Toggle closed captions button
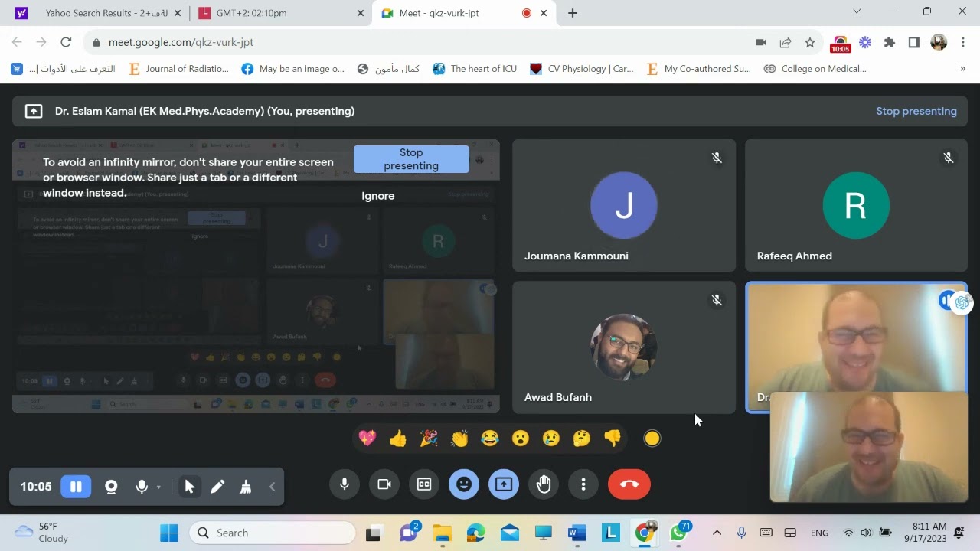Viewport: 980px width, 551px height. [424, 484]
